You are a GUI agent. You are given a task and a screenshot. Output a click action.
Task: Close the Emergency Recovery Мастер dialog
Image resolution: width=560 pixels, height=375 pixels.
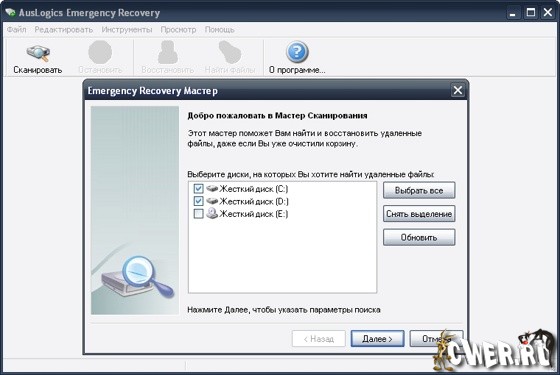click(458, 90)
